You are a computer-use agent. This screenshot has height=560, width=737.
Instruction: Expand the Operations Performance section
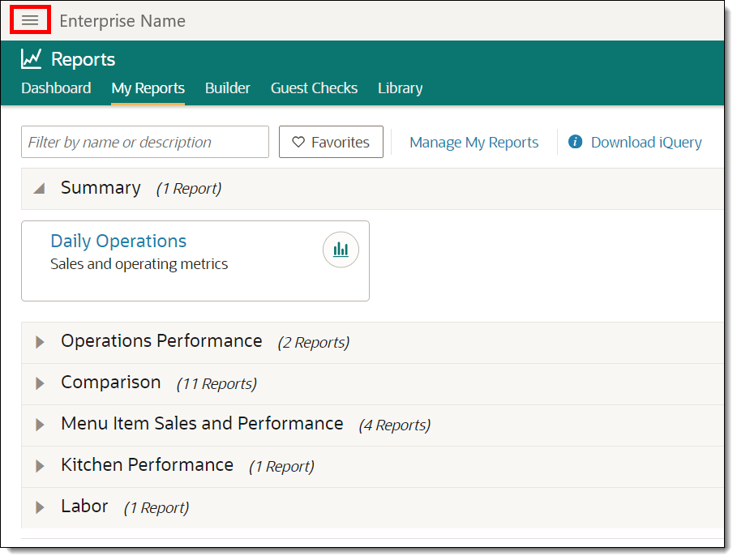[x=40, y=342]
